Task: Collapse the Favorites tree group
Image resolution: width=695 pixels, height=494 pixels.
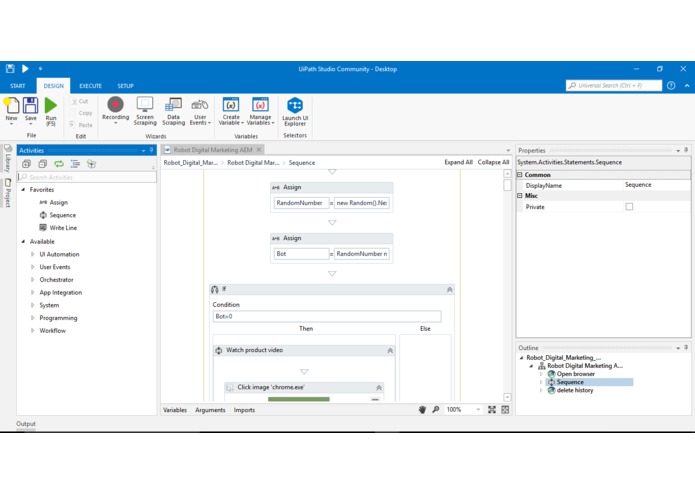Action: (x=23, y=190)
